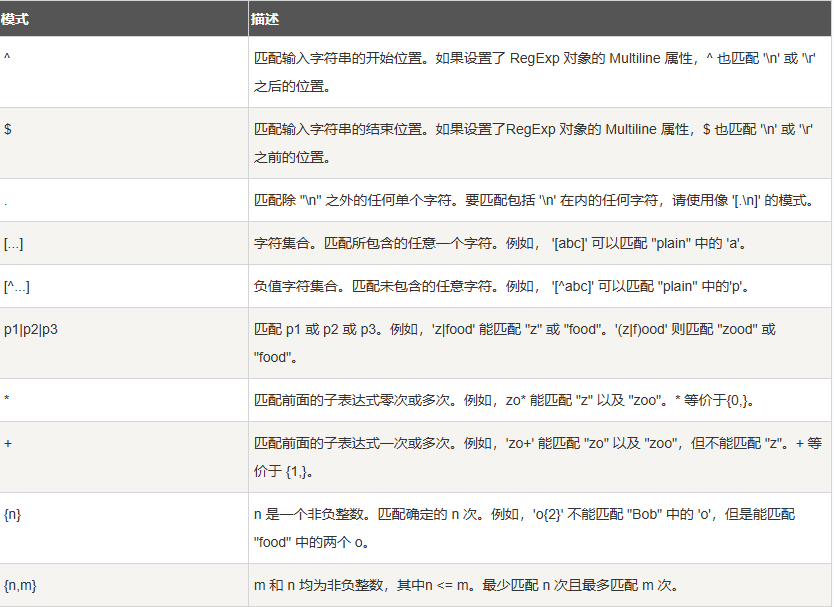Click the [...] pattern cell

[x=14, y=243]
